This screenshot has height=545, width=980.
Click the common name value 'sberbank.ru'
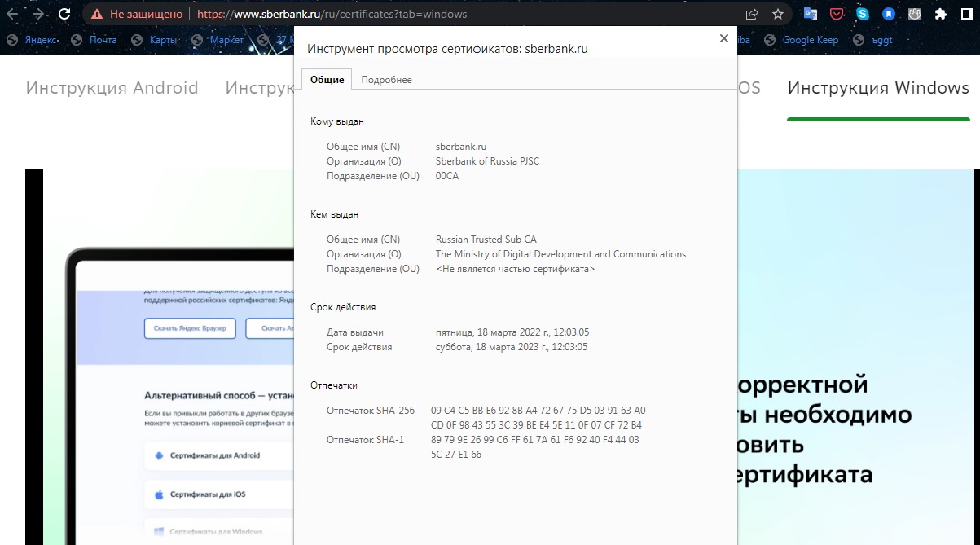pos(461,147)
